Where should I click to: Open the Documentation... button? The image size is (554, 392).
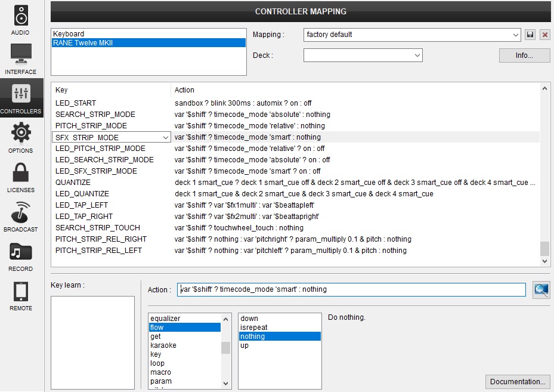point(518,382)
